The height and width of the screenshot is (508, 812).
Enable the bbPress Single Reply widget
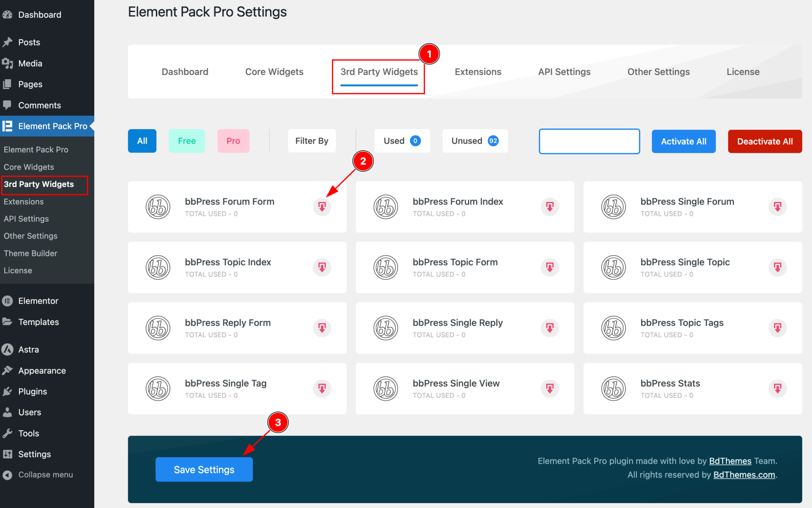[550, 328]
